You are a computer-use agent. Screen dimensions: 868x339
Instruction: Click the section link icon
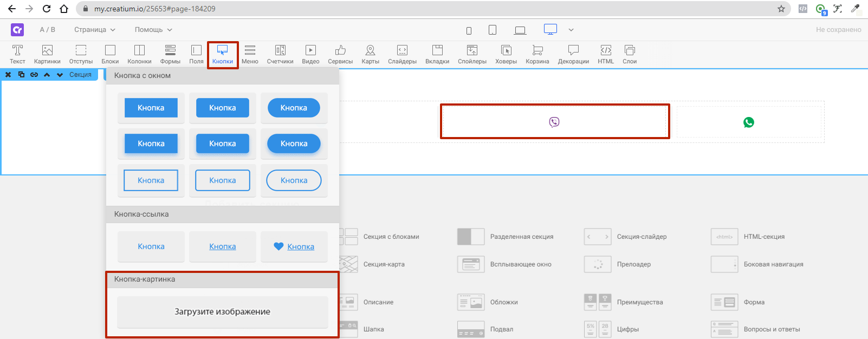coord(34,75)
